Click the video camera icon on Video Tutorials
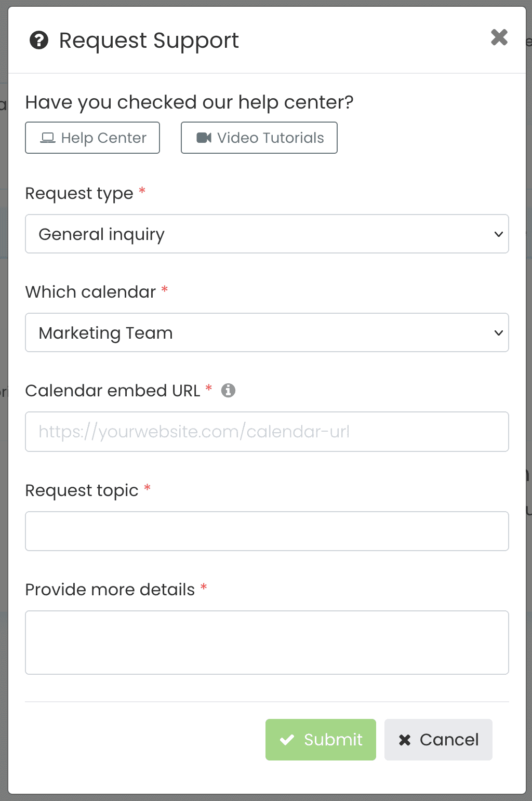Image resolution: width=532 pixels, height=801 pixels. (204, 138)
